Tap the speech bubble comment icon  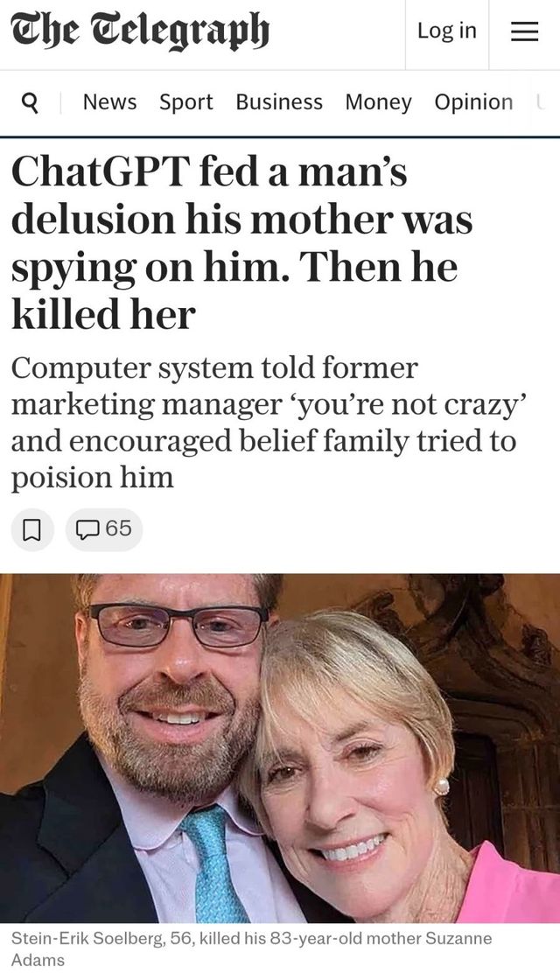click(87, 529)
